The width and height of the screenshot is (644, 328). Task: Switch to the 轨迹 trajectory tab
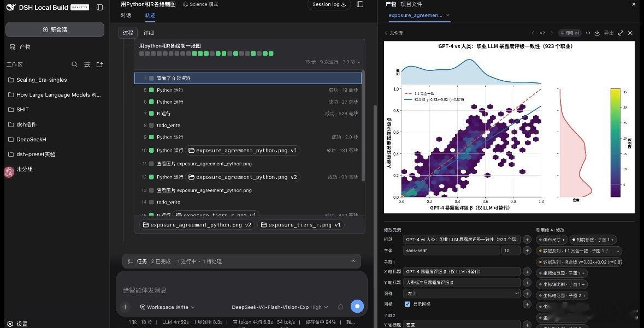click(150, 15)
